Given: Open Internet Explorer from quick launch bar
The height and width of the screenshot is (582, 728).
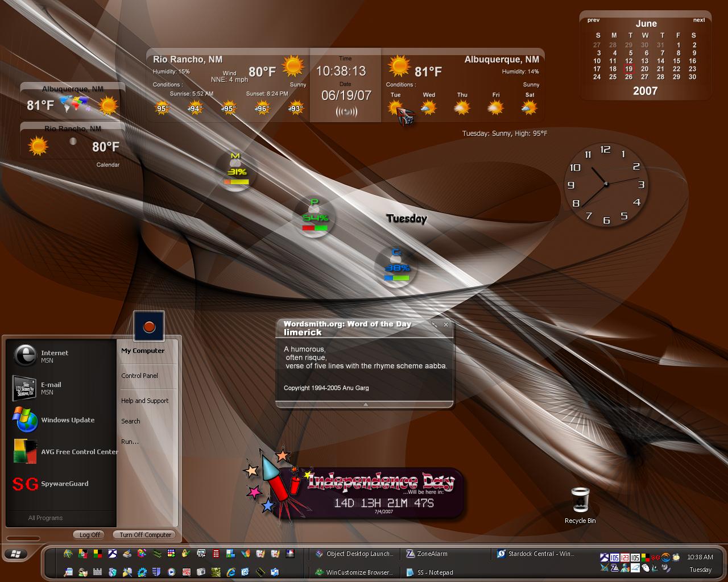Looking at the screenshot, I should point(231,572).
